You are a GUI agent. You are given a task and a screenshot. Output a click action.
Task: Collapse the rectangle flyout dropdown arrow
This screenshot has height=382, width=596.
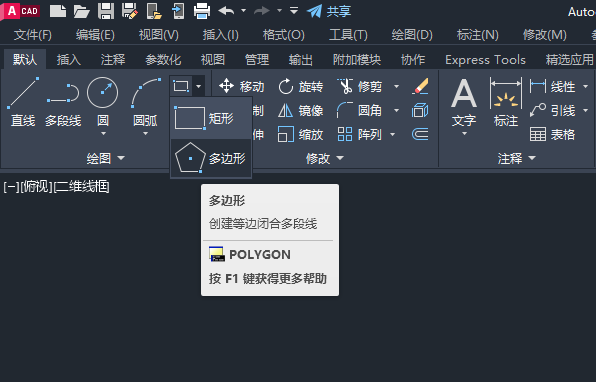click(198, 86)
